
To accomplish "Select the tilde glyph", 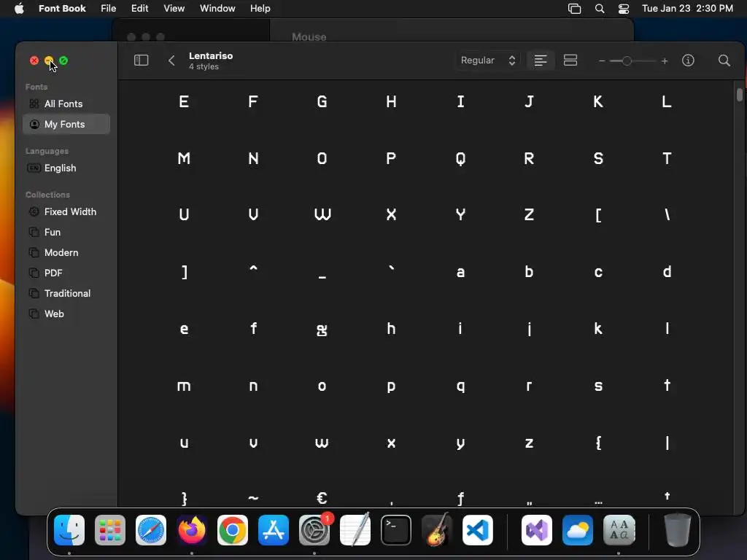I will click(253, 499).
